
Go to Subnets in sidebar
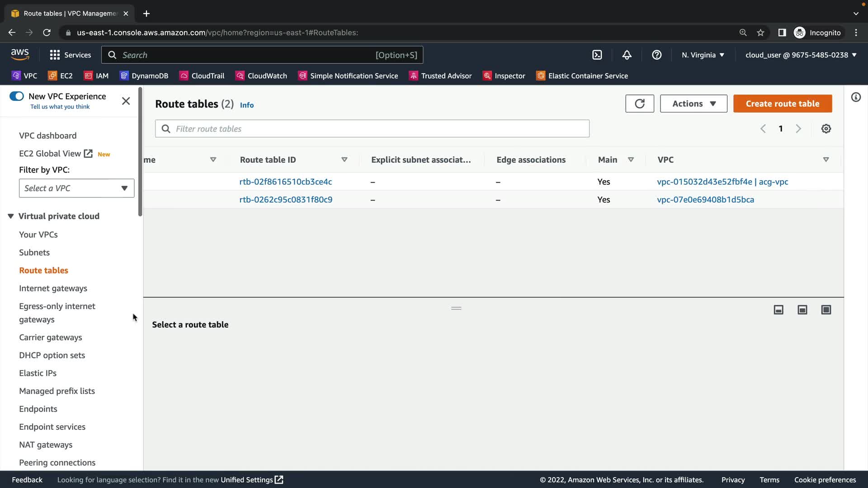pyautogui.click(x=34, y=253)
